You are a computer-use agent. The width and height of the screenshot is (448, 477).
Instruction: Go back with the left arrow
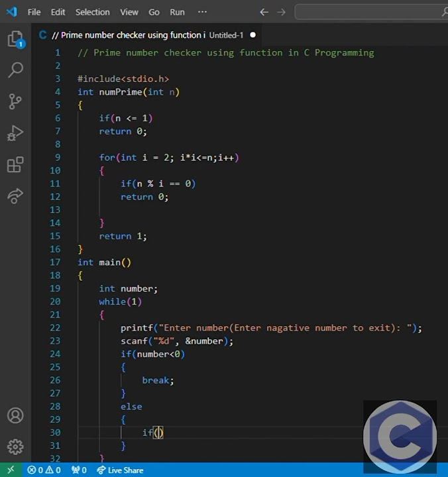264,12
